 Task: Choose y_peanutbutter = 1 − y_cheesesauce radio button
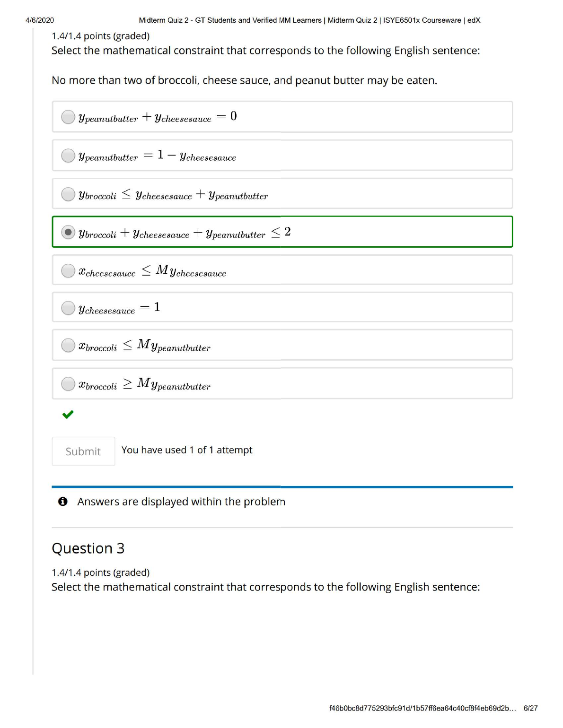(69, 156)
